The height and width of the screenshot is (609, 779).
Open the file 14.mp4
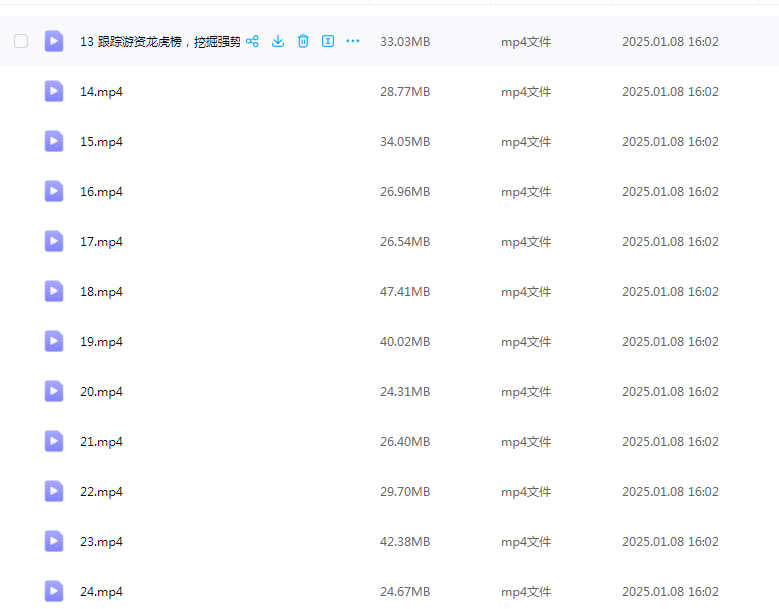point(101,92)
